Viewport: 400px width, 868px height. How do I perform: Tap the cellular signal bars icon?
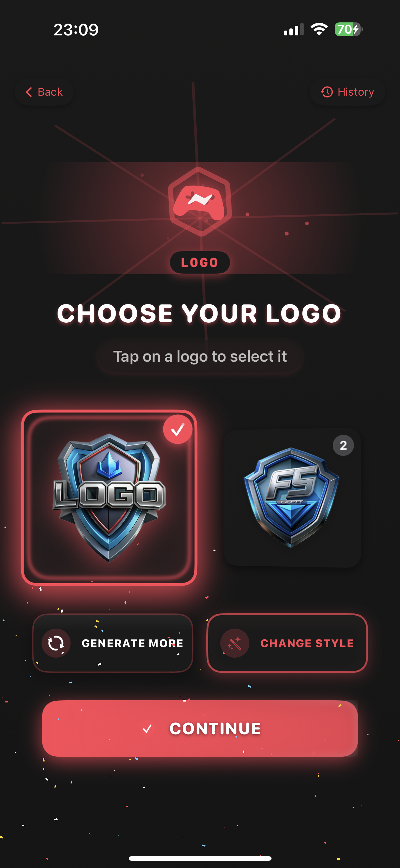(x=293, y=30)
